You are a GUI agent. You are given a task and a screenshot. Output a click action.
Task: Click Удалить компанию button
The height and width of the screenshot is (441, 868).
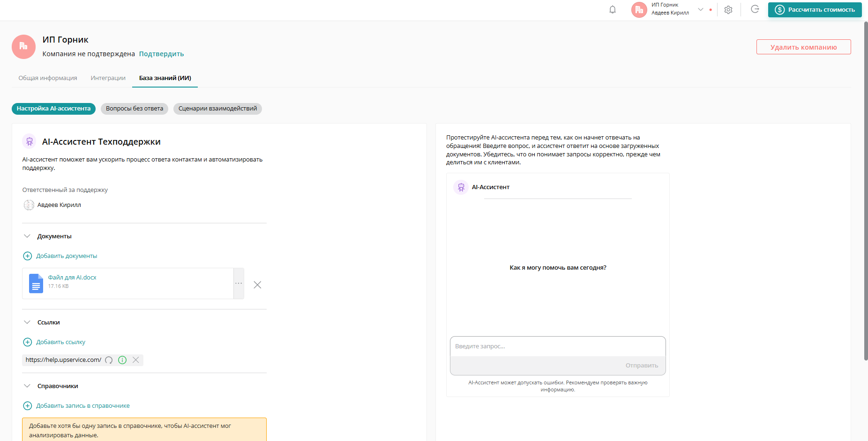pos(803,47)
